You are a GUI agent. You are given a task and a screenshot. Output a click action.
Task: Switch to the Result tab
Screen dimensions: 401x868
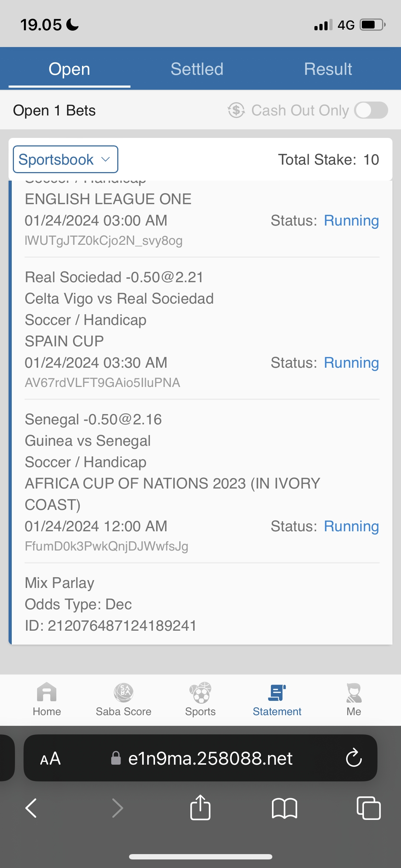coord(328,69)
